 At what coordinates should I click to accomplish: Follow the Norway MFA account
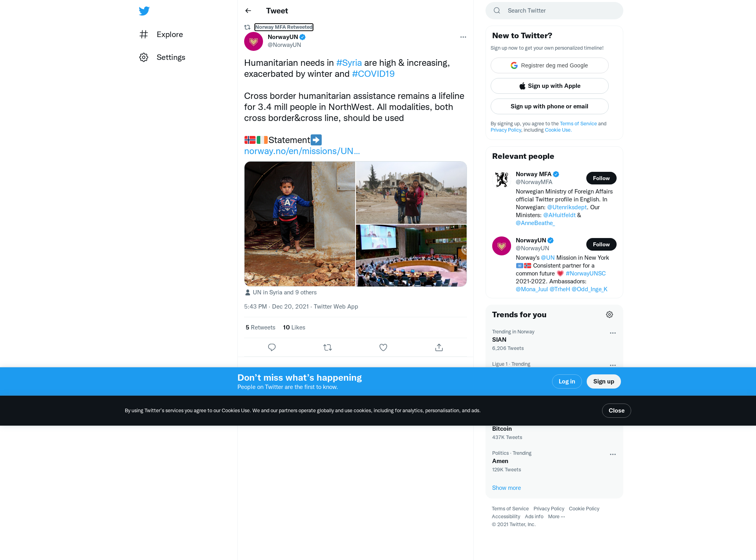[x=601, y=178]
